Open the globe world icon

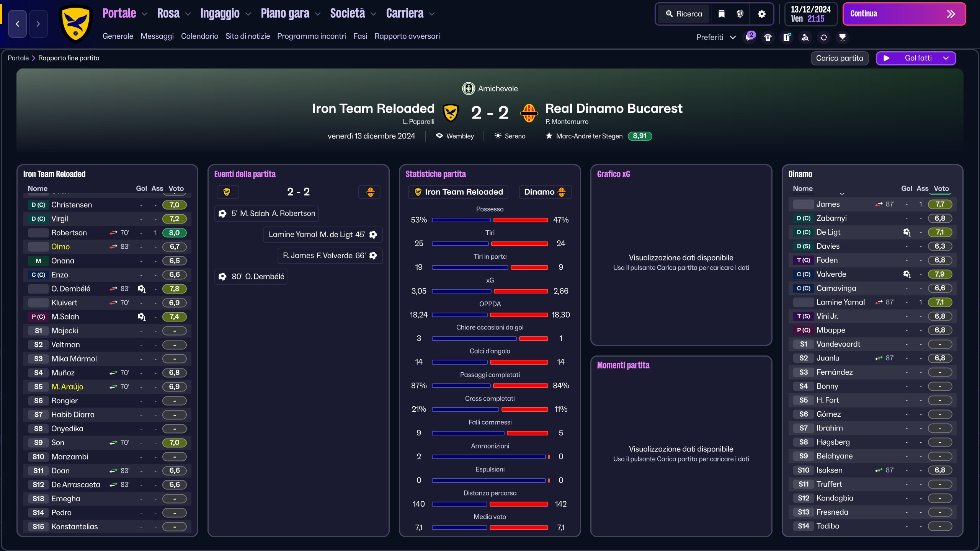click(x=740, y=14)
